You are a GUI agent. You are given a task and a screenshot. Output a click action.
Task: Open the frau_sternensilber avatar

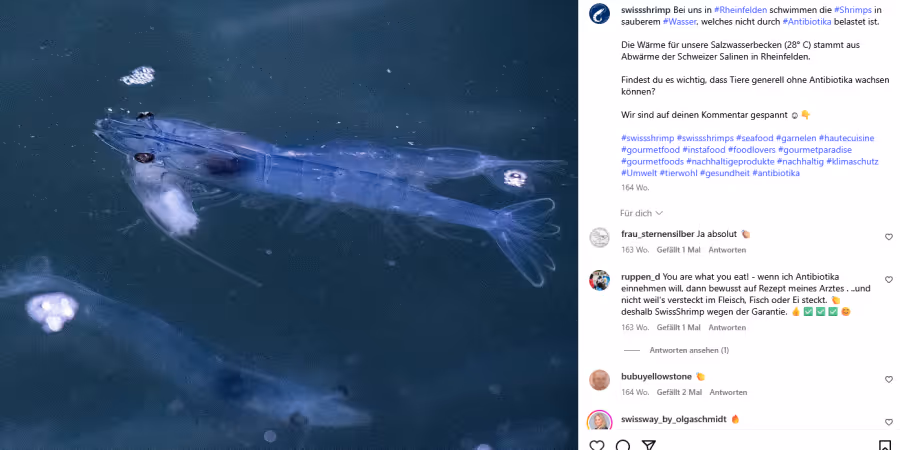(599, 238)
